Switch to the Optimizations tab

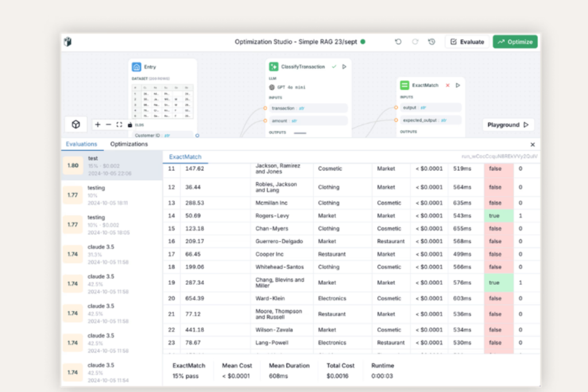(129, 144)
